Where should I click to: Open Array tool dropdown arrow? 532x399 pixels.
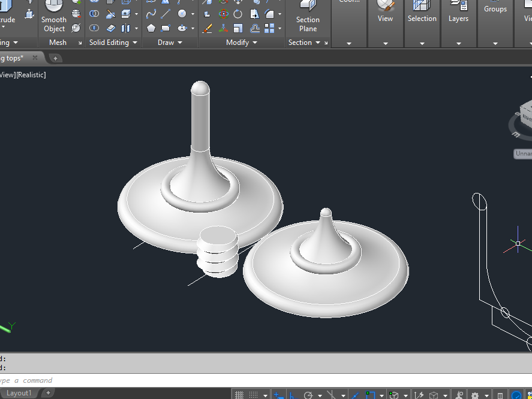coord(279,29)
